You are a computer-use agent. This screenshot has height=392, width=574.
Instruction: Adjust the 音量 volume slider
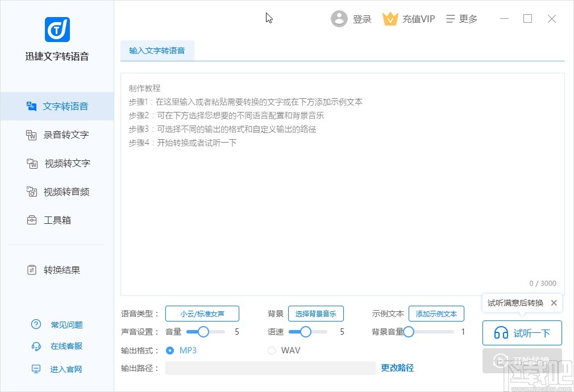coord(205,332)
